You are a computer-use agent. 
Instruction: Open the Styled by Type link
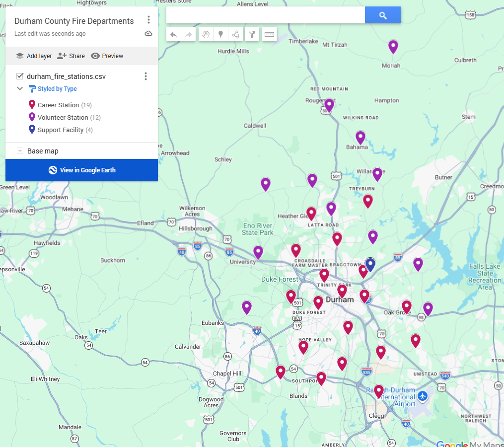pyautogui.click(x=57, y=89)
